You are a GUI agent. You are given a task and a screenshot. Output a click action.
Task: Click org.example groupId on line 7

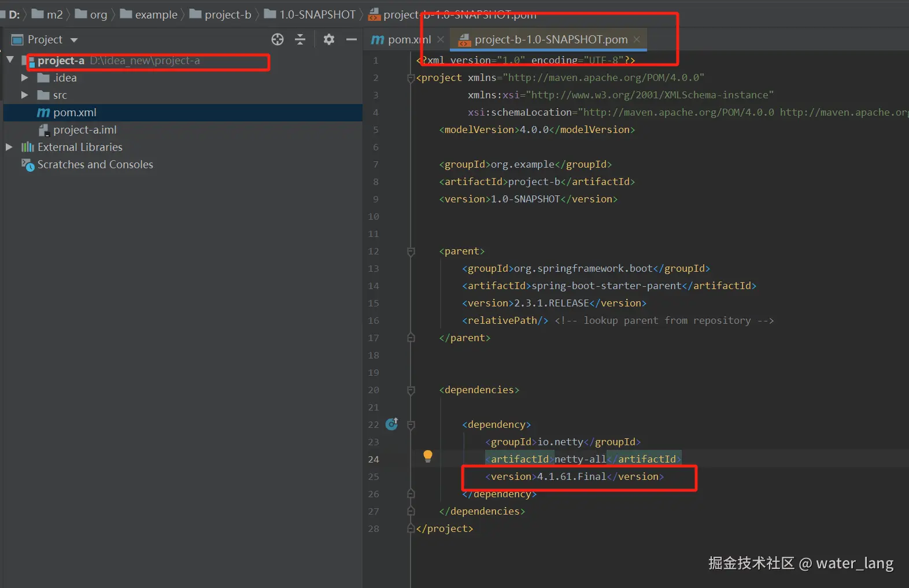(523, 164)
